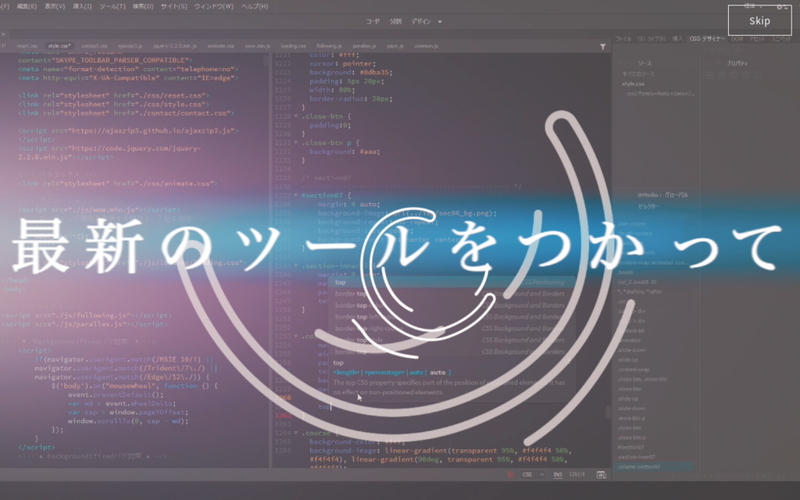Open the サイト(S) menu

pos(174,7)
